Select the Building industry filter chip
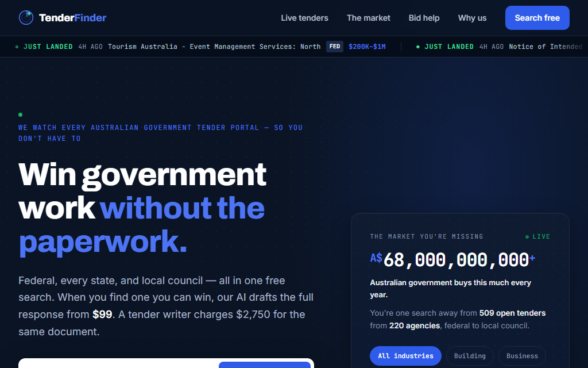 point(470,355)
